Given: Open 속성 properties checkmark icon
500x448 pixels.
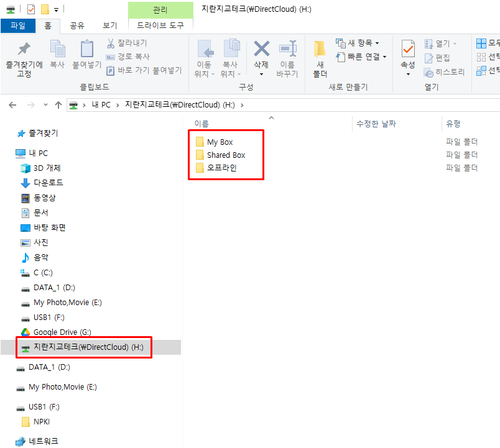Looking at the screenshot, I should click(408, 49).
